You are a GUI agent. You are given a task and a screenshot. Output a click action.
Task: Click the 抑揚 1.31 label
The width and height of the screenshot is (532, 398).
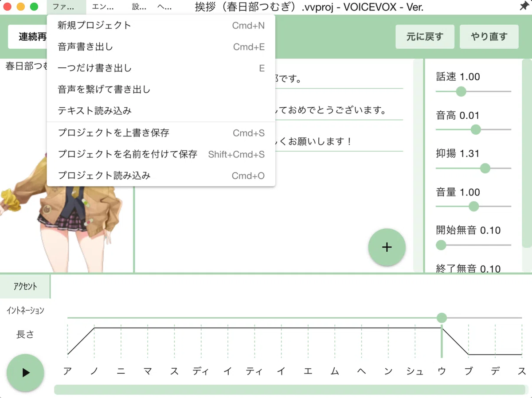(458, 153)
